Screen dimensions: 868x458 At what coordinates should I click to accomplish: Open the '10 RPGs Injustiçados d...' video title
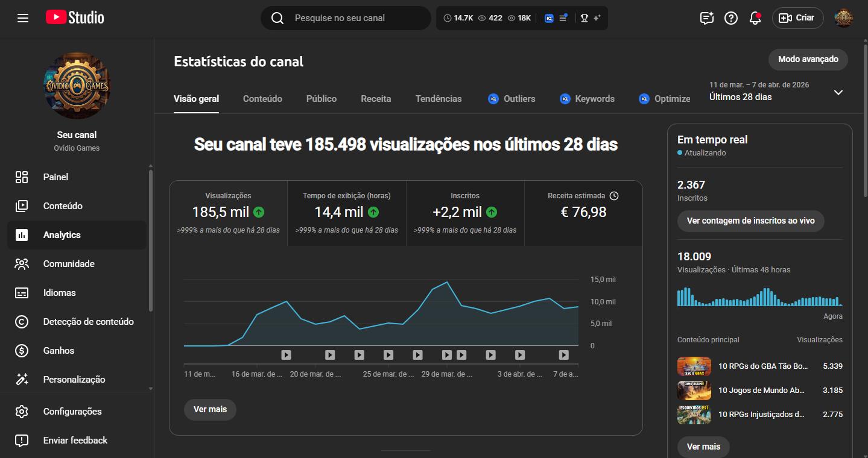pos(762,414)
